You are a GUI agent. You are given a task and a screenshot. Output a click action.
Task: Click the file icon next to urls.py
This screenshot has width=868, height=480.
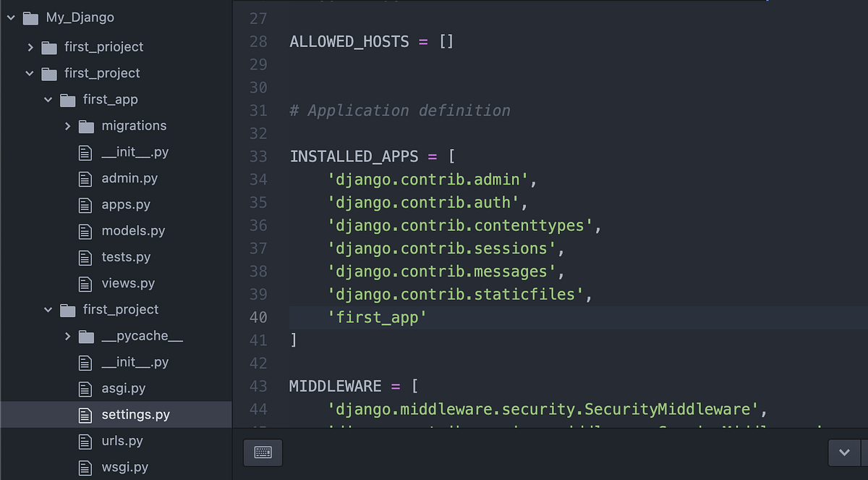(x=85, y=441)
